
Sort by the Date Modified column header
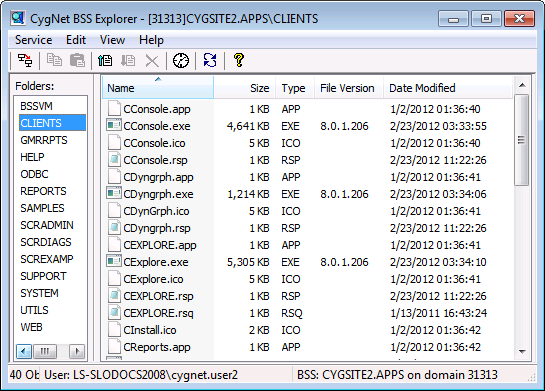(448, 88)
